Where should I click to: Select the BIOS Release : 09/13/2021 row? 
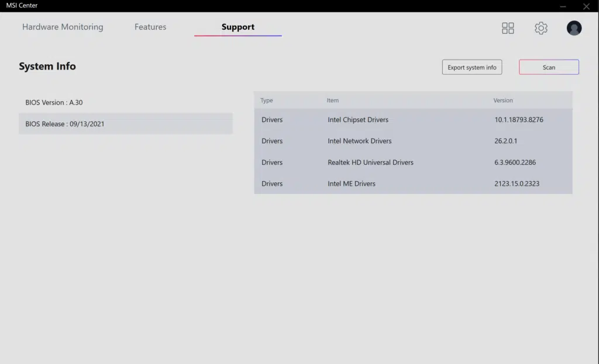pyautogui.click(x=126, y=124)
